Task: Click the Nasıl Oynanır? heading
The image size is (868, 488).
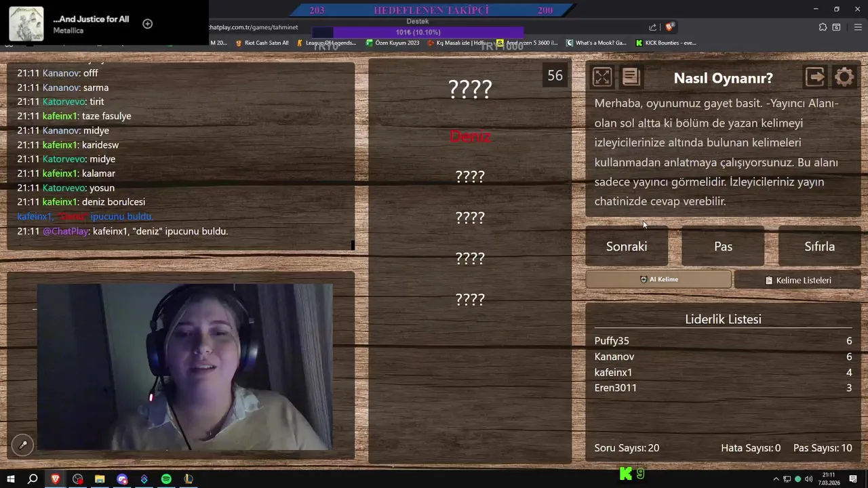Action: coord(723,78)
